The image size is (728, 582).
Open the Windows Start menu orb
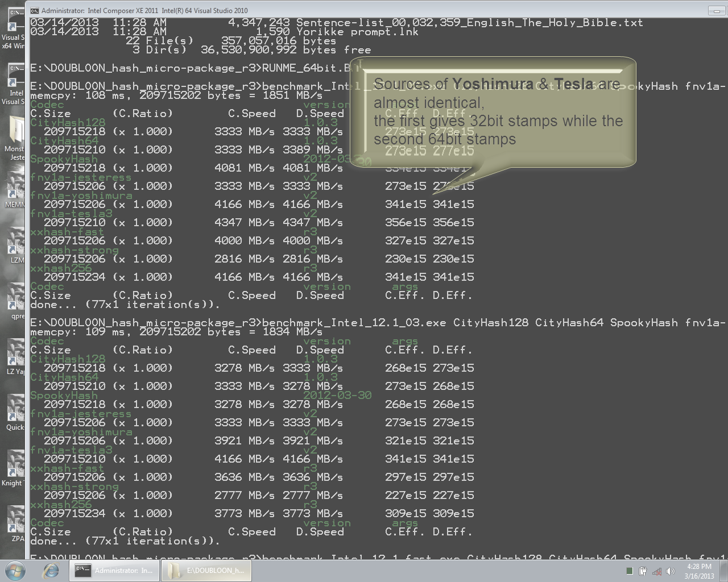pyautogui.click(x=15, y=571)
